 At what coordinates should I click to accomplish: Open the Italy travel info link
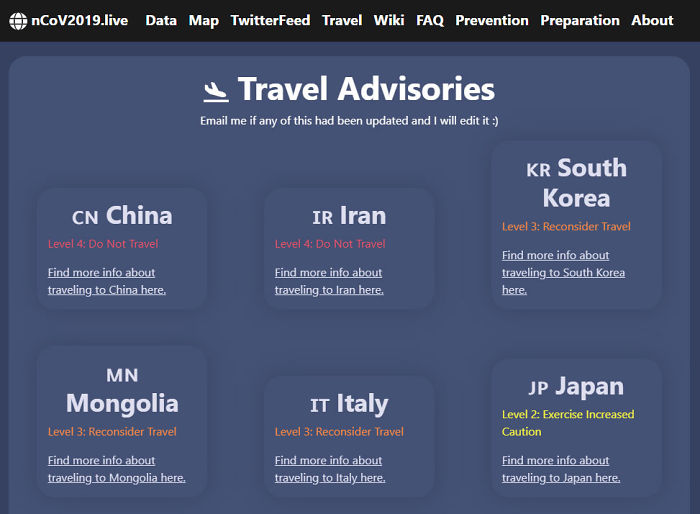(x=329, y=469)
